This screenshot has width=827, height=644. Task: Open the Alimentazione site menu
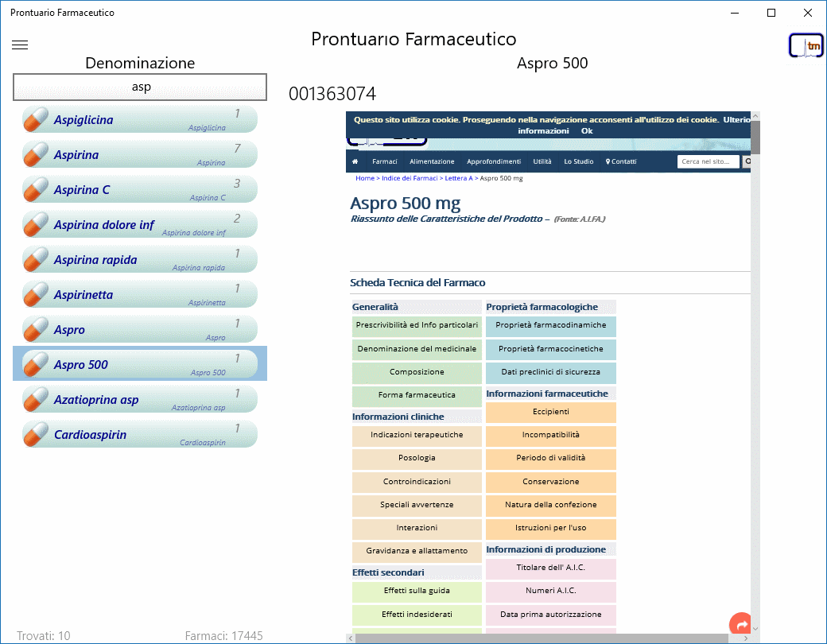(x=432, y=161)
